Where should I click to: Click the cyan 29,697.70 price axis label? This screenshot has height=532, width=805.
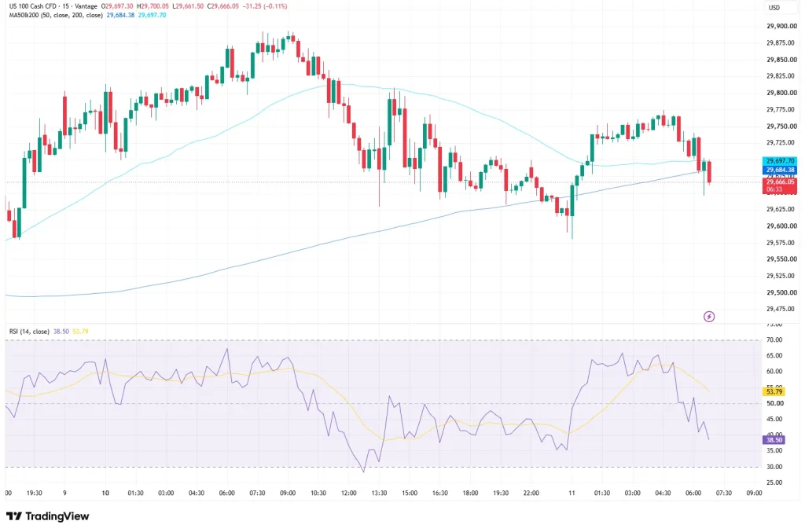click(x=780, y=161)
